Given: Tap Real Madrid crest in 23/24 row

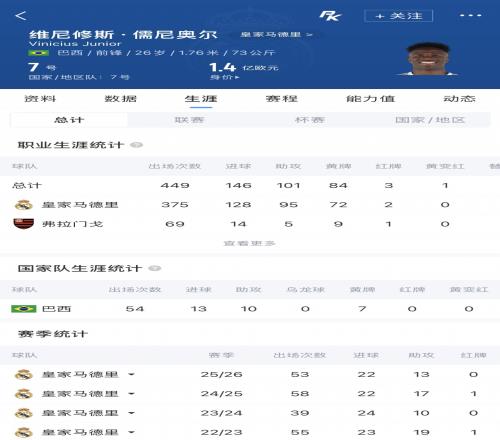Looking at the screenshot, I should pos(24,413).
